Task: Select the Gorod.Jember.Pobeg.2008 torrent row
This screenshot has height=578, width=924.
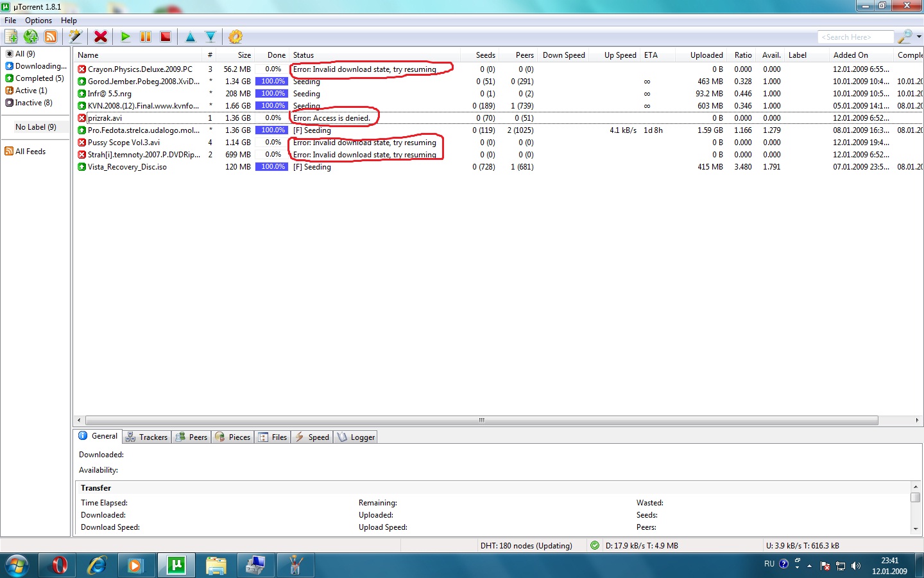Action: coord(497,82)
